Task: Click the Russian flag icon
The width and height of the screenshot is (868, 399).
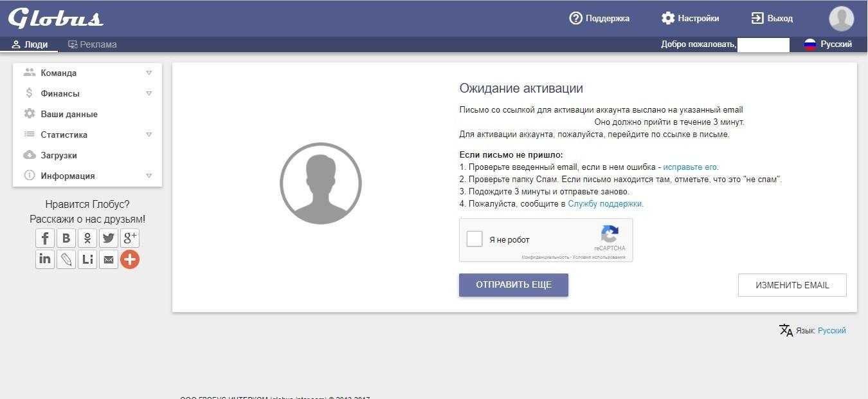Action: [x=810, y=44]
